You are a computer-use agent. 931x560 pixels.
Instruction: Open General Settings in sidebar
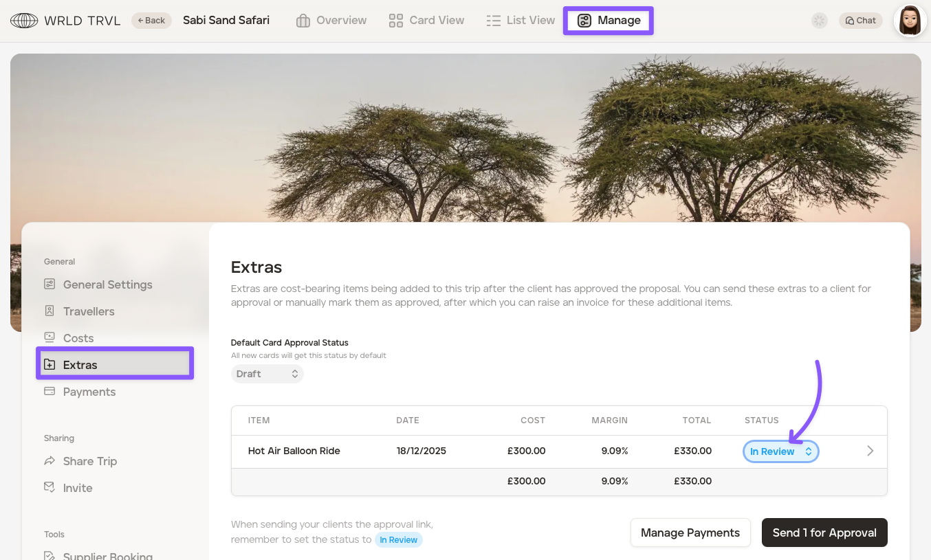pyautogui.click(x=107, y=284)
